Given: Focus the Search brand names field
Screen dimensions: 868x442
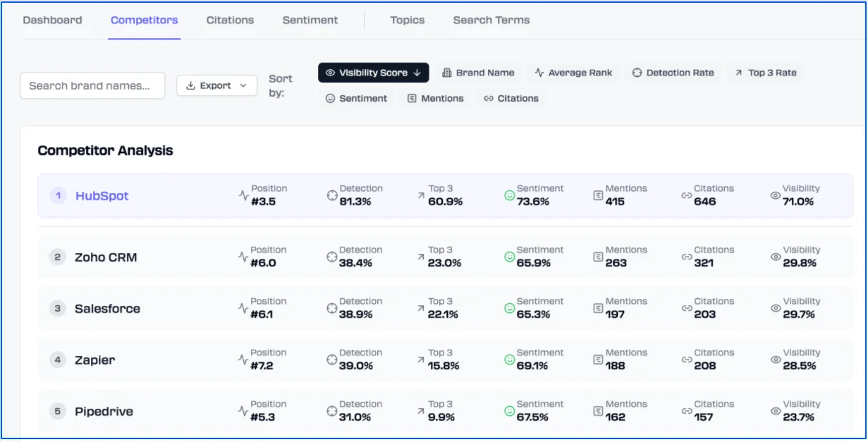Looking at the screenshot, I should tap(92, 85).
